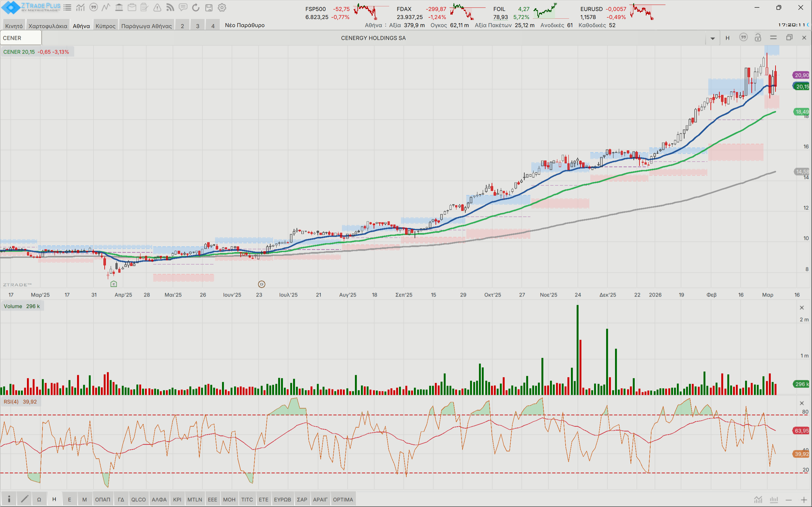Click the ΟΠΑΠ symbol shortcut button
Image resolution: width=812 pixels, height=507 pixels.
coord(102,499)
